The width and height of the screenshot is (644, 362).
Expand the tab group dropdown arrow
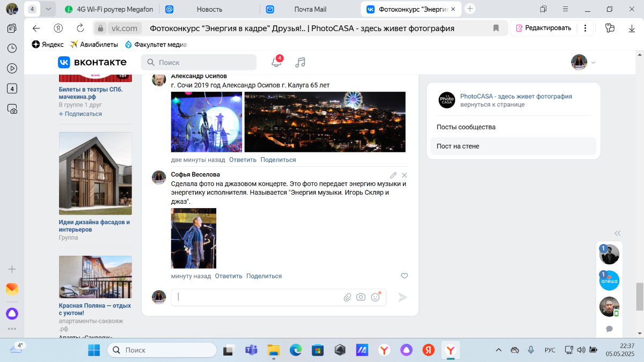(48, 9)
